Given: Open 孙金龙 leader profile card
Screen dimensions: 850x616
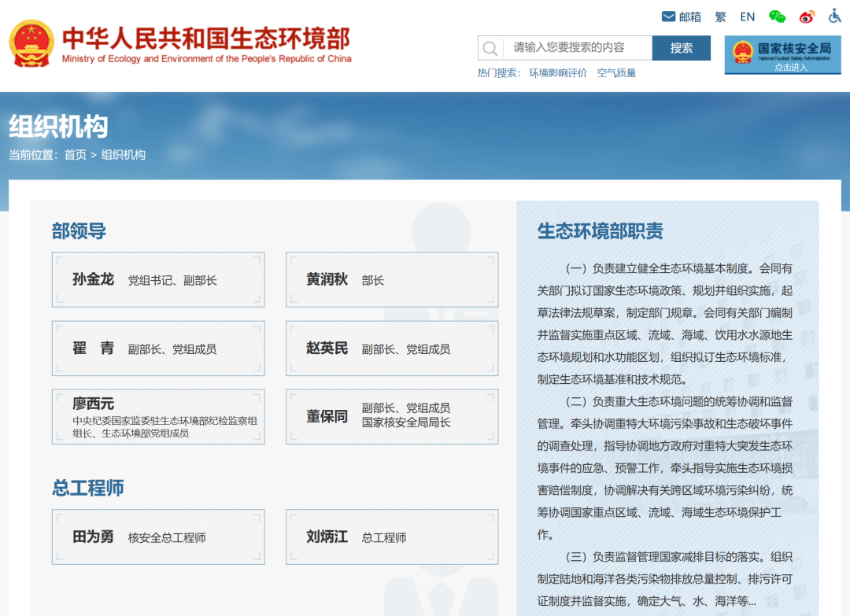Looking at the screenshot, I should [158, 279].
